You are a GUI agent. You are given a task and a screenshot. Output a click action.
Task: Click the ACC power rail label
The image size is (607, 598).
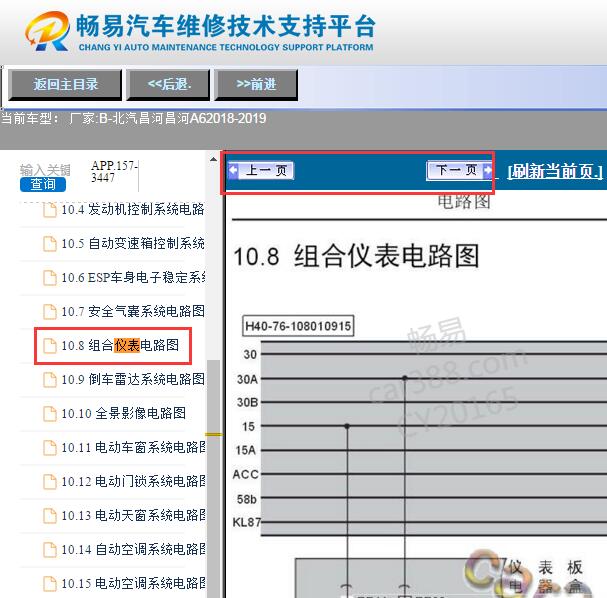coord(245,474)
